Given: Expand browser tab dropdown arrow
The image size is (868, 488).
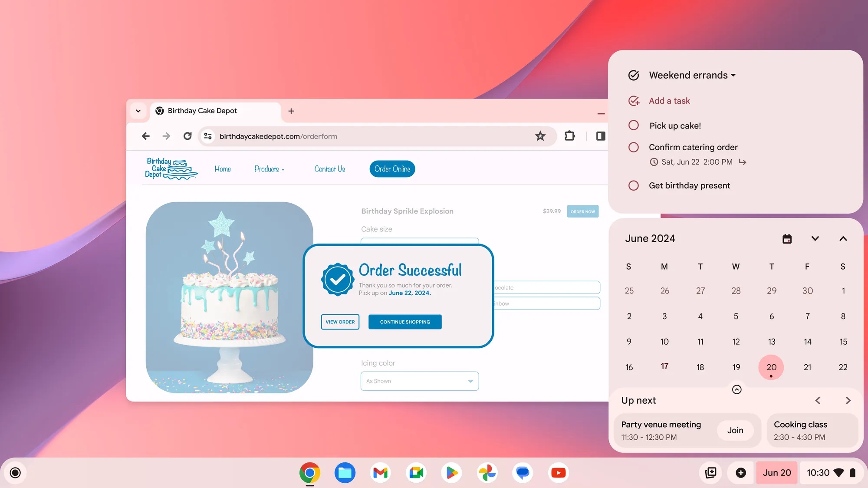Looking at the screenshot, I should pos(137,110).
